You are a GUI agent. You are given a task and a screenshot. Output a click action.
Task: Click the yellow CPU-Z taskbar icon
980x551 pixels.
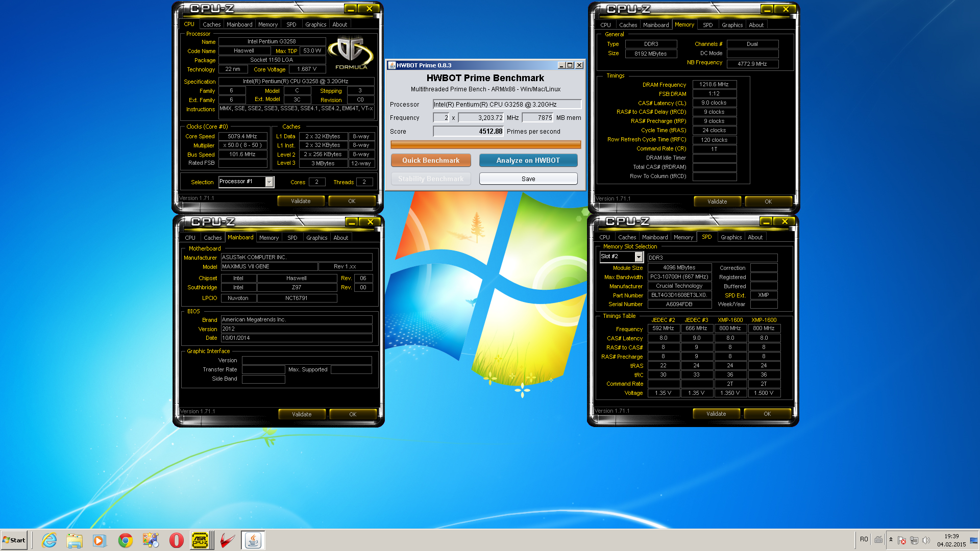[200, 540]
